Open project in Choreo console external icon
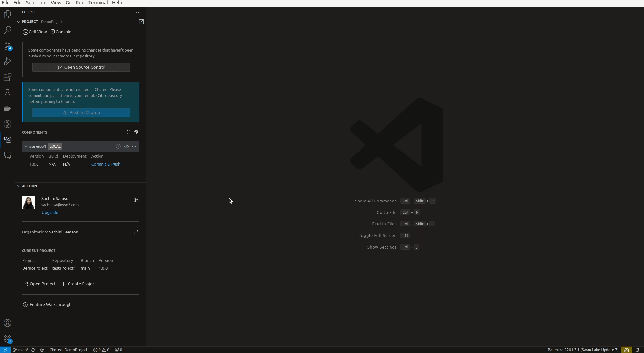 (x=141, y=22)
